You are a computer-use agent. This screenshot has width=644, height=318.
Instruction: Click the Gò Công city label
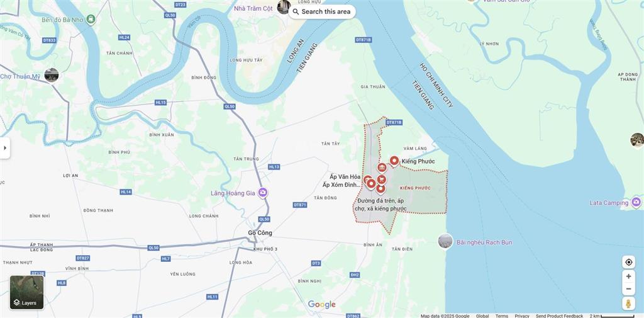coord(260,233)
